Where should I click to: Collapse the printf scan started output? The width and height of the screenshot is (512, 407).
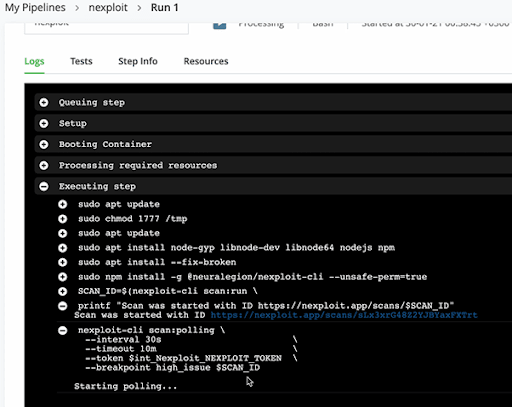tap(63, 306)
